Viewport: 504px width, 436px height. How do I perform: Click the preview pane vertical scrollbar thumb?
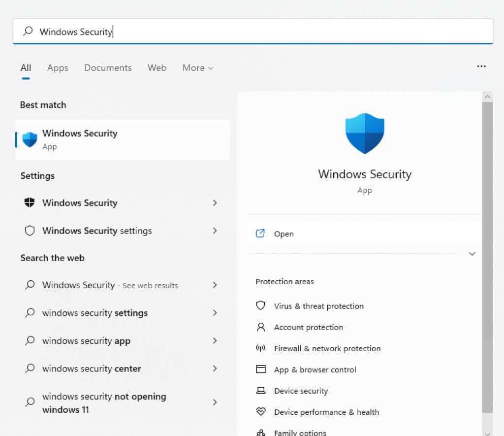pyautogui.click(x=487, y=257)
